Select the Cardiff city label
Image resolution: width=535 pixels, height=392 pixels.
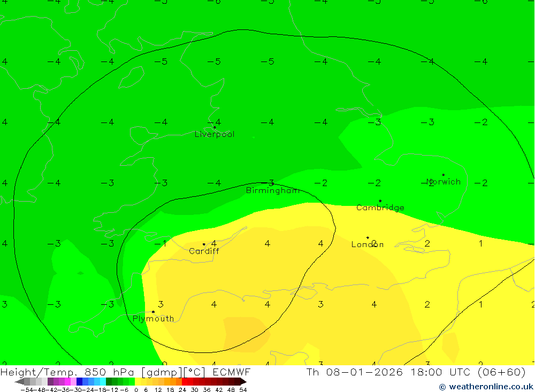204,251
